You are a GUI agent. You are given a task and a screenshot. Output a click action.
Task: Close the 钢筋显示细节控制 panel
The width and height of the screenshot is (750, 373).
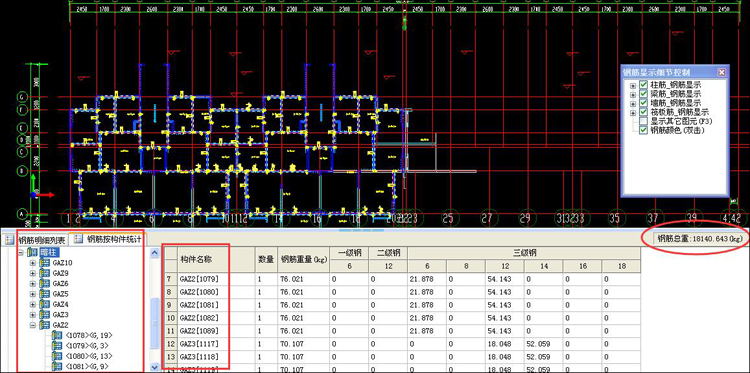721,72
